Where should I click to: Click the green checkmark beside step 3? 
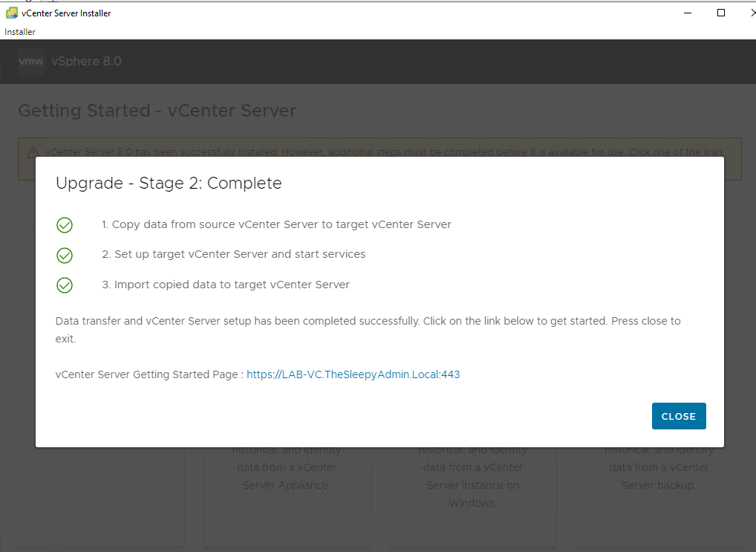tap(65, 285)
